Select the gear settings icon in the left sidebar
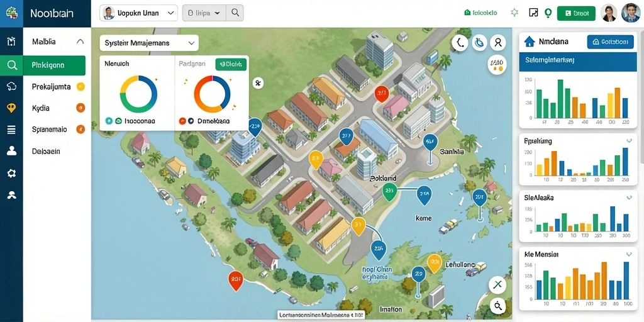Screen dimensions: 644x322 [11, 173]
